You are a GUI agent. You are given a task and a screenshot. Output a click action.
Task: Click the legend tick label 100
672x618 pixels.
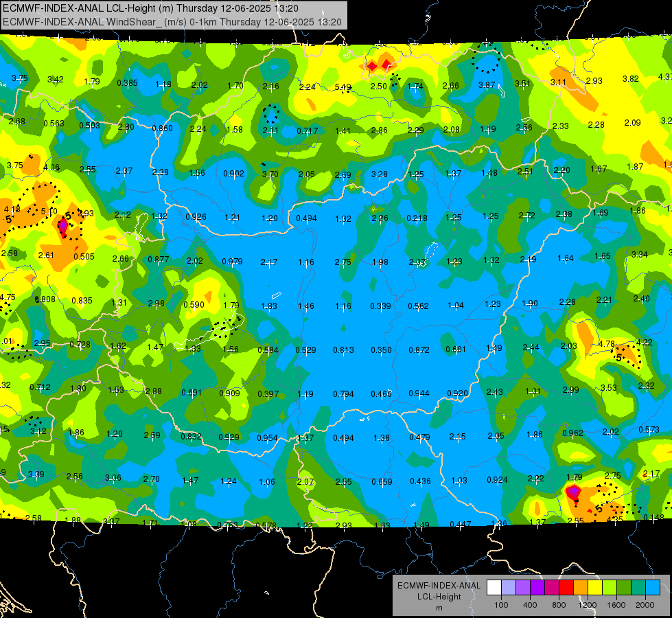click(x=501, y=605)
